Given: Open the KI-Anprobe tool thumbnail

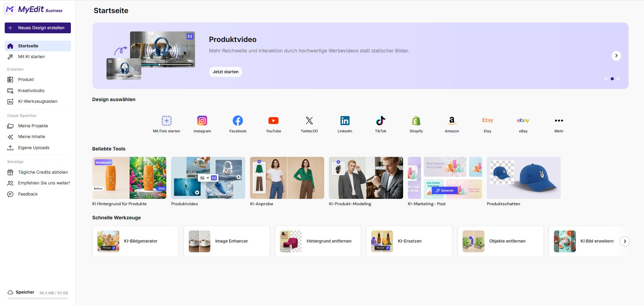Looking at the screenshot, I should point(287,178).
